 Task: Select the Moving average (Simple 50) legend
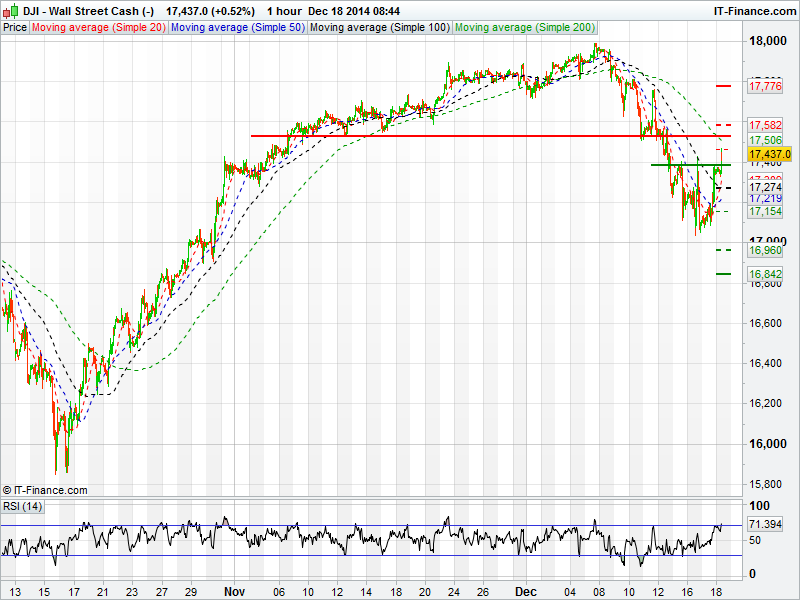[x=238, y=28]
